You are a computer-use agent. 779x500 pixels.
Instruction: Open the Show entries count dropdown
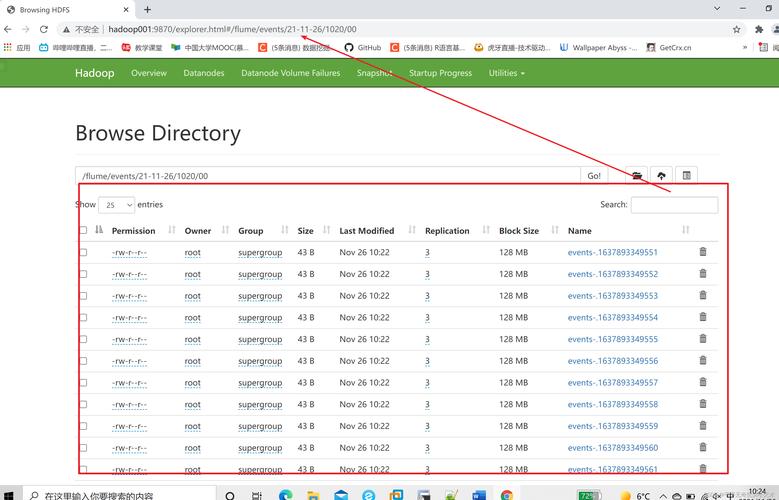[117, 205]
